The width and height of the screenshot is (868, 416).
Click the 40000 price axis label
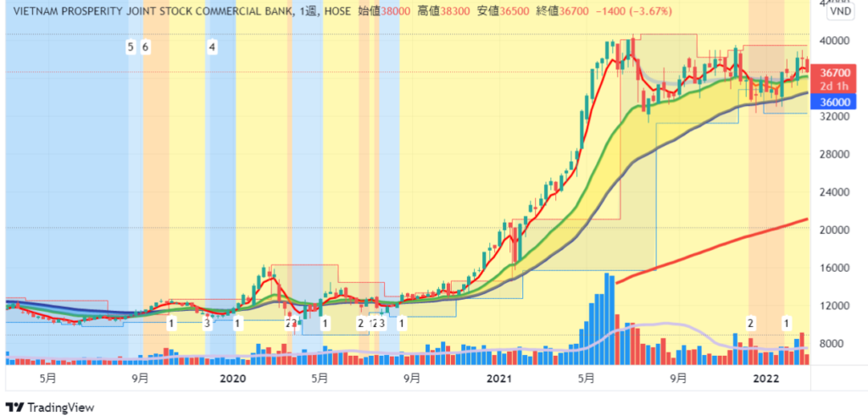(835, 41)
